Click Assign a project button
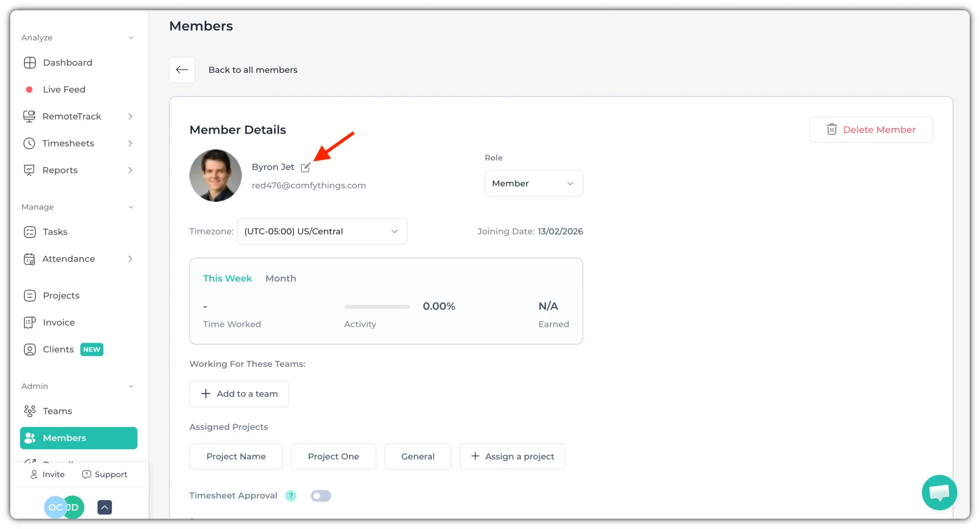Screen dimensions: 980x529 click(x=512, y=457)
